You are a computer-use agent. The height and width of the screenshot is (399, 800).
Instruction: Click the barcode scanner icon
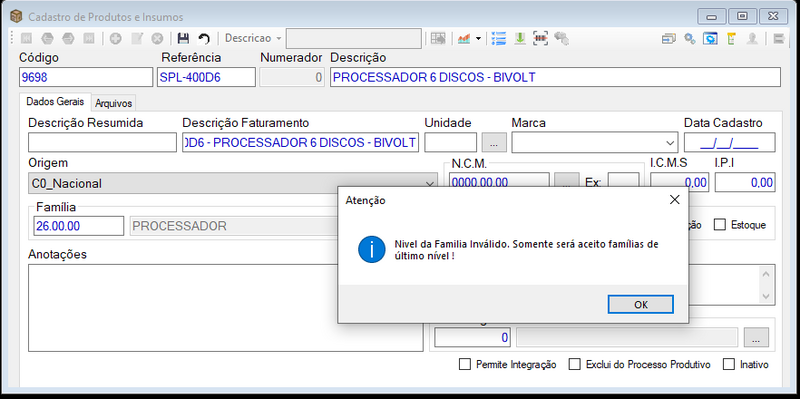coord(540,38)
